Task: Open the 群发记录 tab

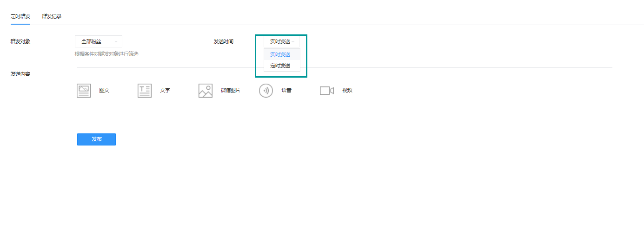Action: 52,16
